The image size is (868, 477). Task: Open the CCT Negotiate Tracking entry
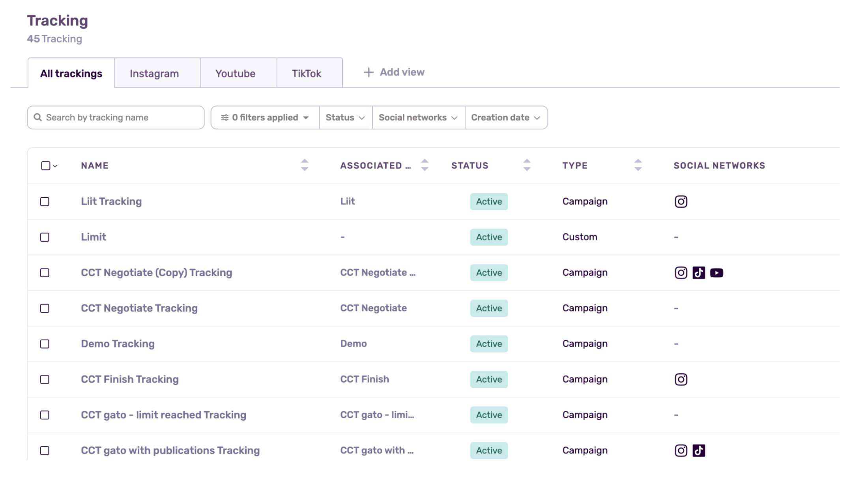(139, 308)
